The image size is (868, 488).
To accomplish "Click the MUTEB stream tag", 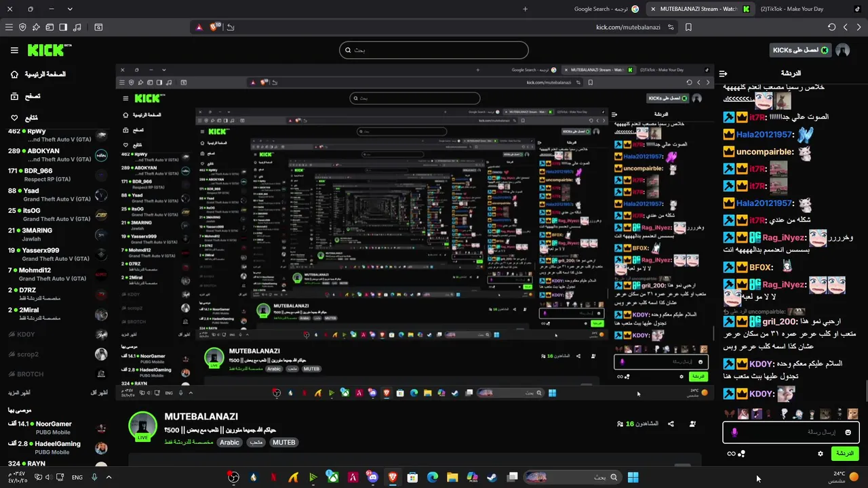I will (283, 443).
